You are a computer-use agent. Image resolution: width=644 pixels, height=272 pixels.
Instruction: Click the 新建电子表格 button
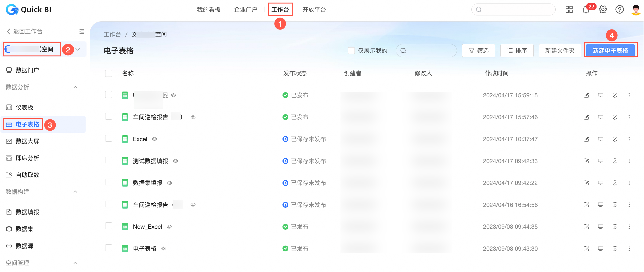tap(610, 51)
